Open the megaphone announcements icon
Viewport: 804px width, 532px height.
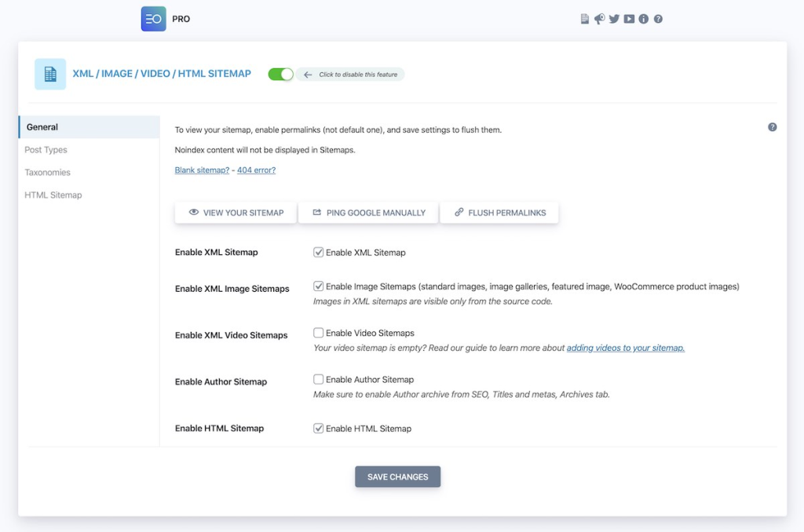point(599,19)
